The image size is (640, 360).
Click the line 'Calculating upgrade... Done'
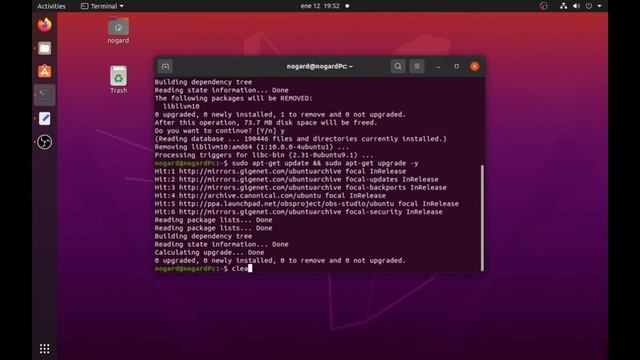coord(209,252)
